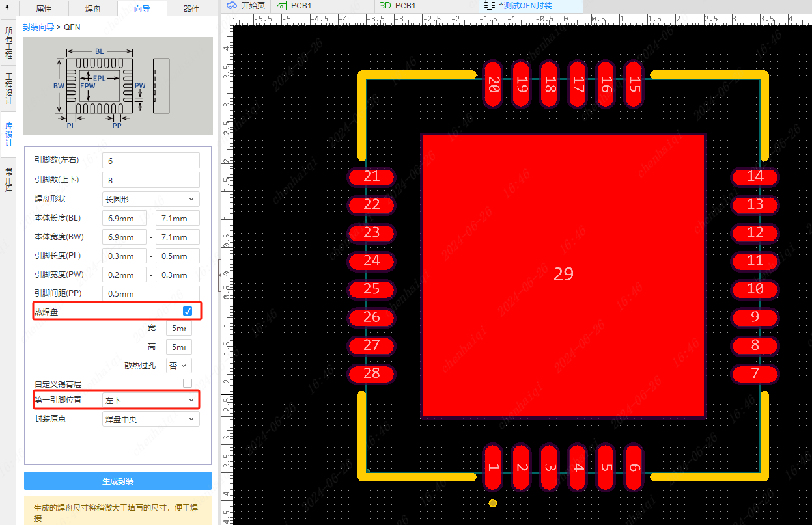
Task: Open the 封装原点 dropdown
Action: click(x=150, y=419)
